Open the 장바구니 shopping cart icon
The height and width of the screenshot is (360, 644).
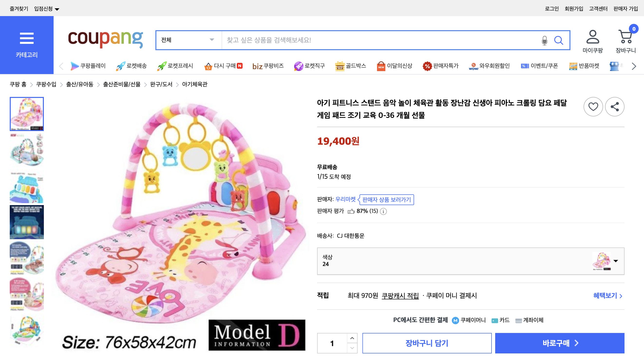click(625, 38)
